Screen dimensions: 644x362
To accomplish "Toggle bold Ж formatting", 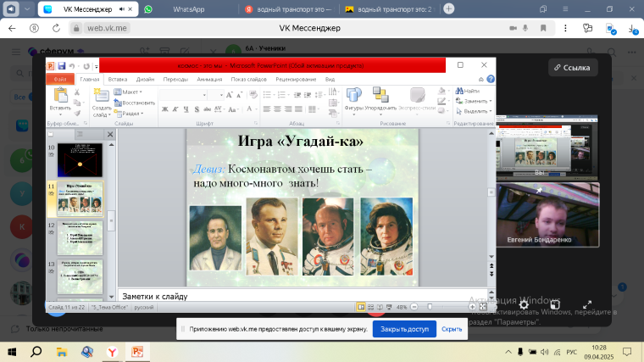I will click(x=164, y=109).
